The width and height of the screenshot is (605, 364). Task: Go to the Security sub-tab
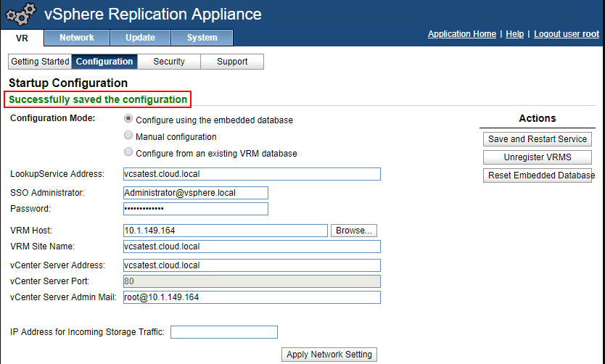(169, 62)
